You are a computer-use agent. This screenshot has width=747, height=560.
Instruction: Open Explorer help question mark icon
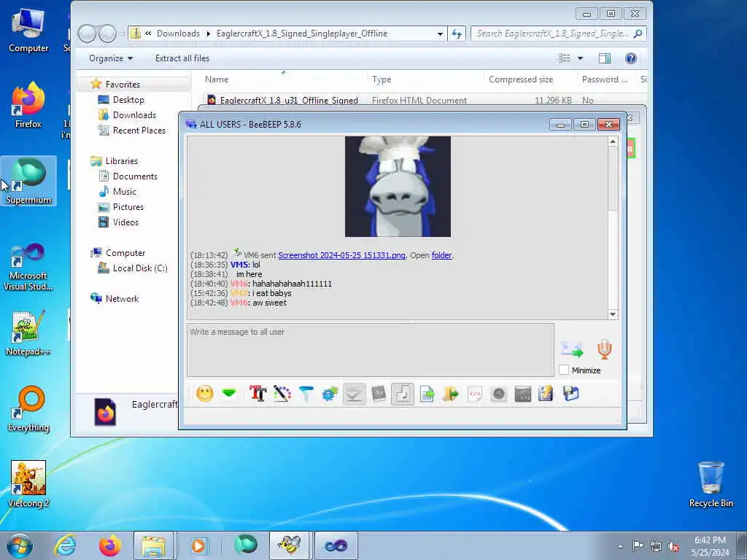tap(631, 58)
